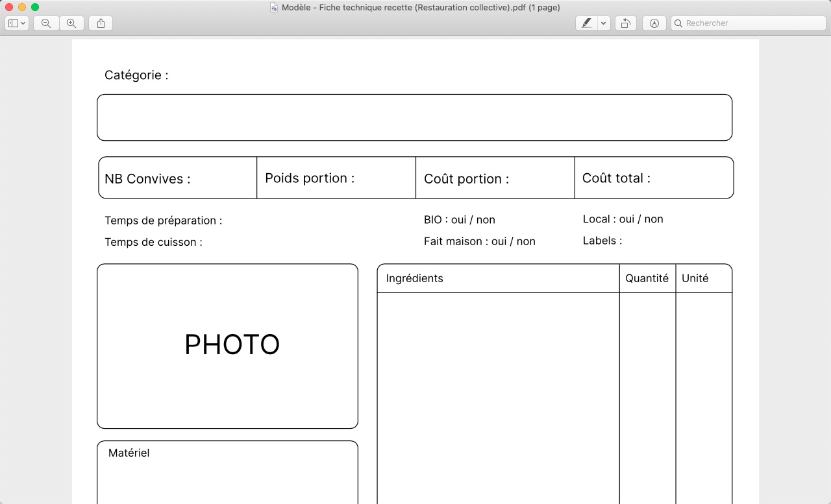Activate the highlight pen tool
The width and height of the screenshot is (831, 504).
(587, 23)
